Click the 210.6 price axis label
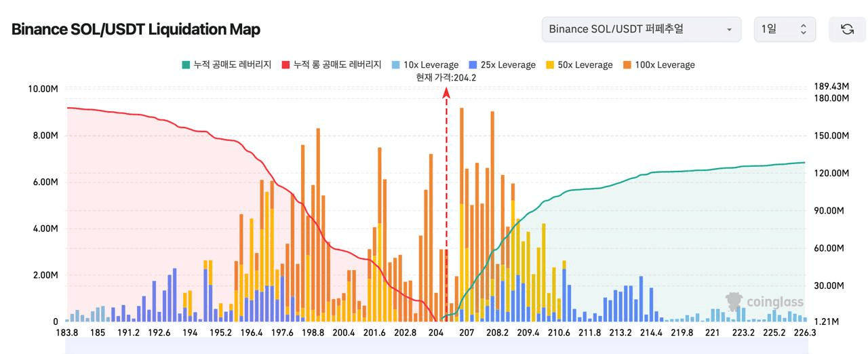Viewport: 868px width, 354px height. (x=559, y=333)
